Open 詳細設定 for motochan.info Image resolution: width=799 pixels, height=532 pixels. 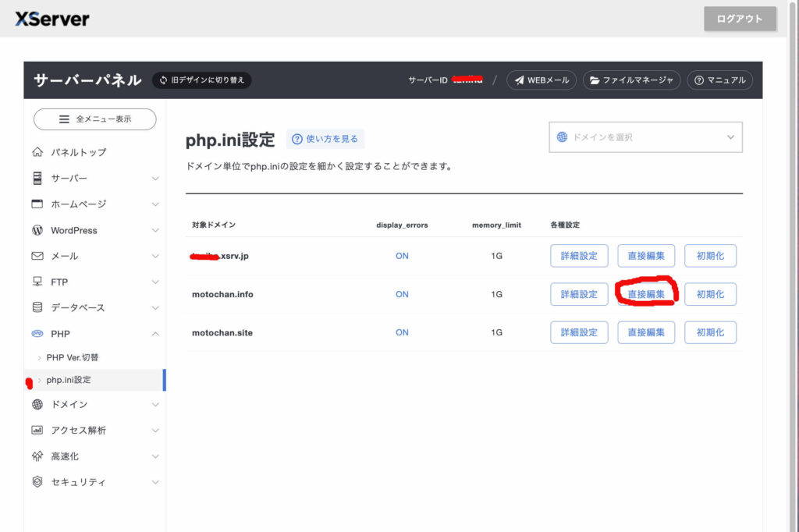coord(579,294)
